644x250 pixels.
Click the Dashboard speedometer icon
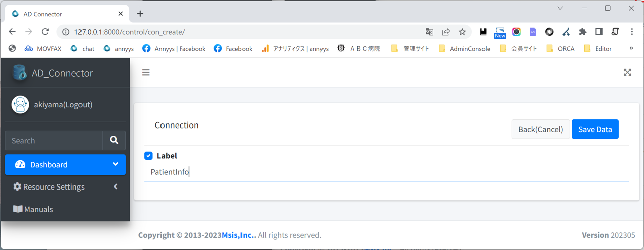tap(20, 165)
